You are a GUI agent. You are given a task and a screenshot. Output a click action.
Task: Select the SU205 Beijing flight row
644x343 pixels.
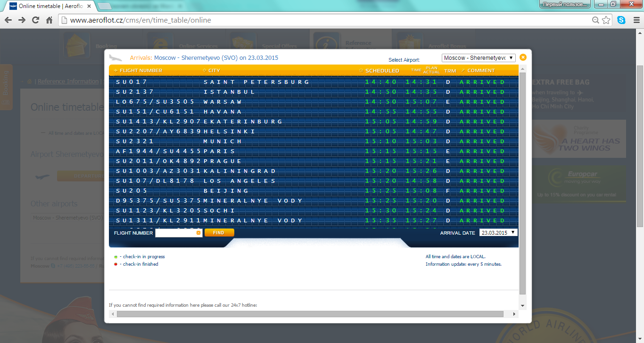coord(314,191)
